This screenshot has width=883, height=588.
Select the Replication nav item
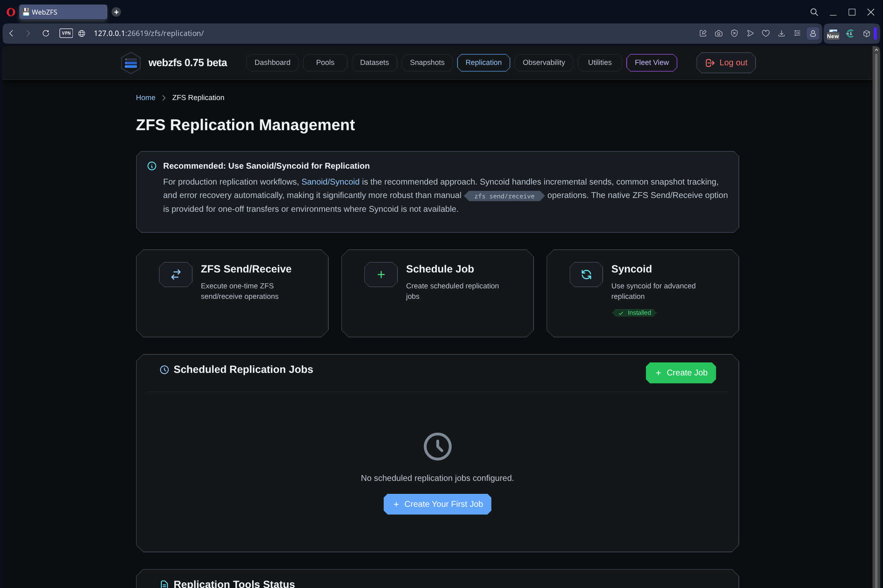484,63
